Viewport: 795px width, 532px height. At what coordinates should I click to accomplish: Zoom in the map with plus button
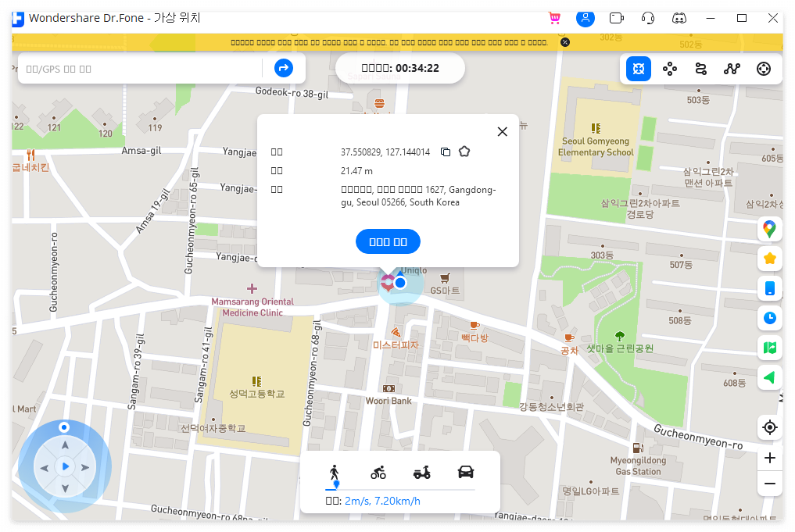point(770,458)
